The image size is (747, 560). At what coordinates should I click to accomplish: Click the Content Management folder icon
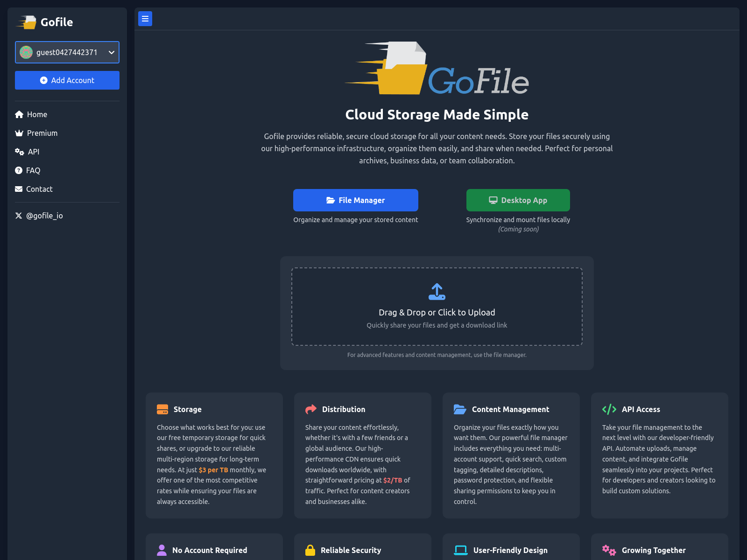(460, 409)
